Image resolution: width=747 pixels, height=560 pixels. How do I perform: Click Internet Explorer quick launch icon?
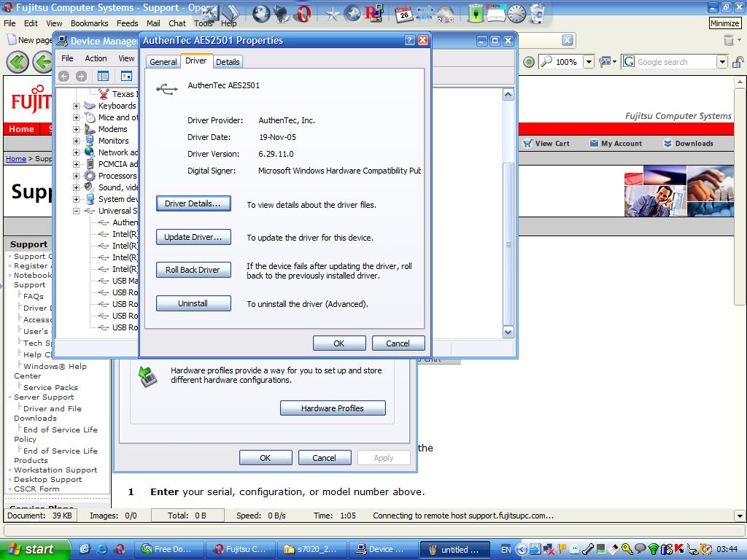(102, 549)
